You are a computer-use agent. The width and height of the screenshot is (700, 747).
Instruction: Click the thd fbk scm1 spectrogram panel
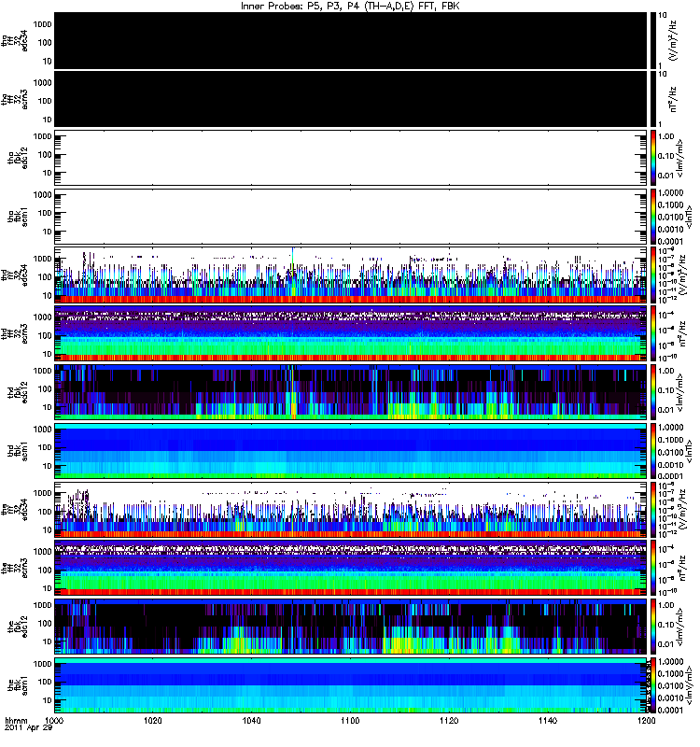(x=350, y=451)
